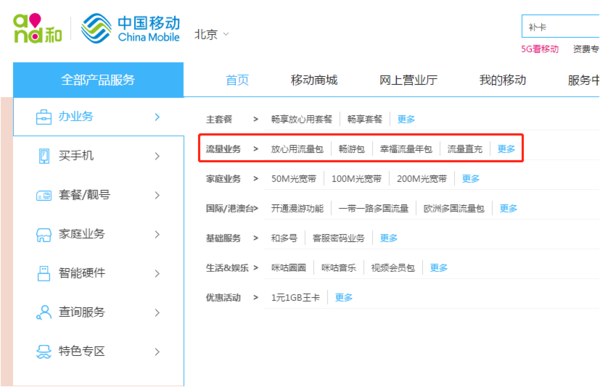The width and height of the screenshot is (600, 387).
Task: Click the 智能硬件 device icon
Action: coord(44,273)
